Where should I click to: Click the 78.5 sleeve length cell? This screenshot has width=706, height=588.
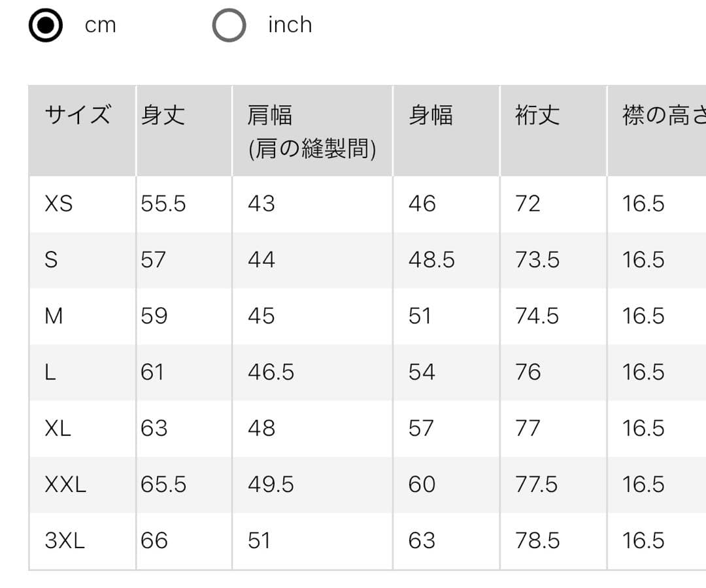point(537,540)
